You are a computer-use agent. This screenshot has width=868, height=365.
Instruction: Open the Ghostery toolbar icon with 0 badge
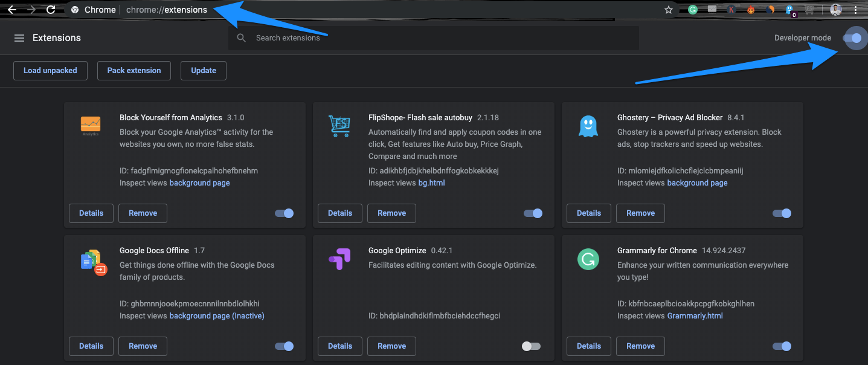791,10
